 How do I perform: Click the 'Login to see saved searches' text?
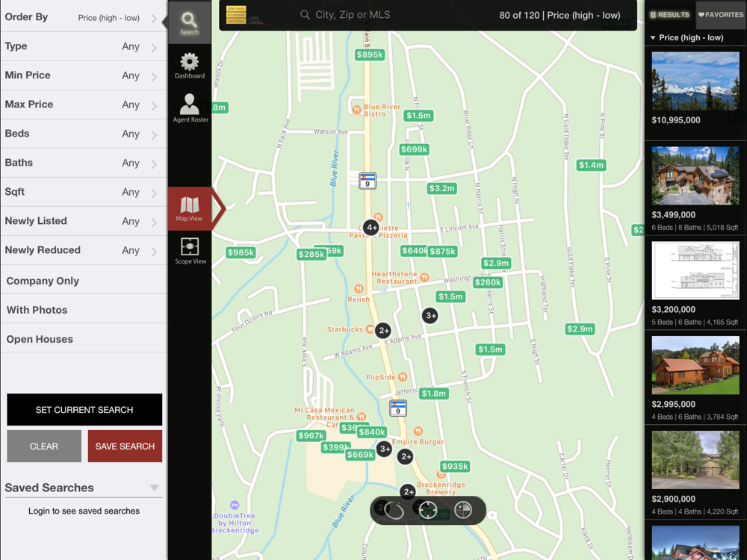pos(84,511)
